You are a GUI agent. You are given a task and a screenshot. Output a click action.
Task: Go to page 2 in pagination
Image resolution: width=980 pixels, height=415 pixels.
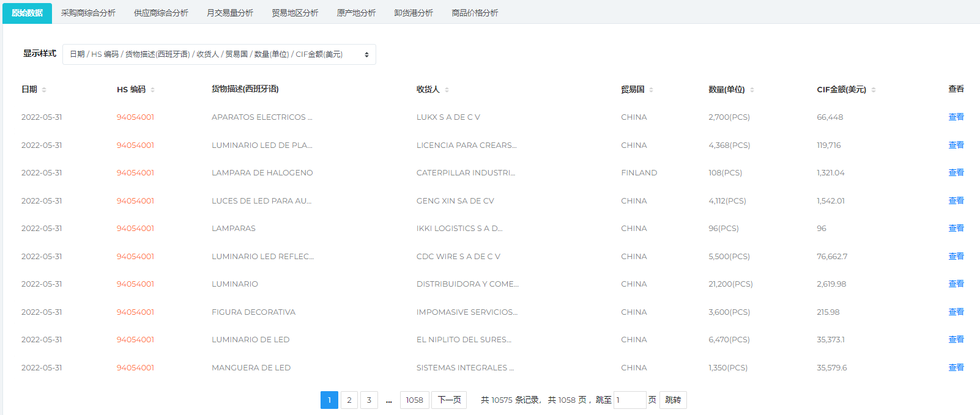point(349,400)
